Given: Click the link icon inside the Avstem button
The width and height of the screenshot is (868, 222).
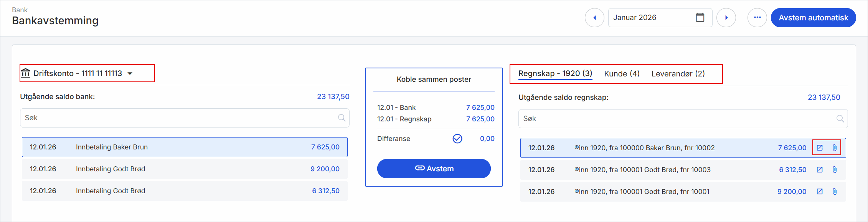Looking at the screenshot, I should click(x=419, y=168).
